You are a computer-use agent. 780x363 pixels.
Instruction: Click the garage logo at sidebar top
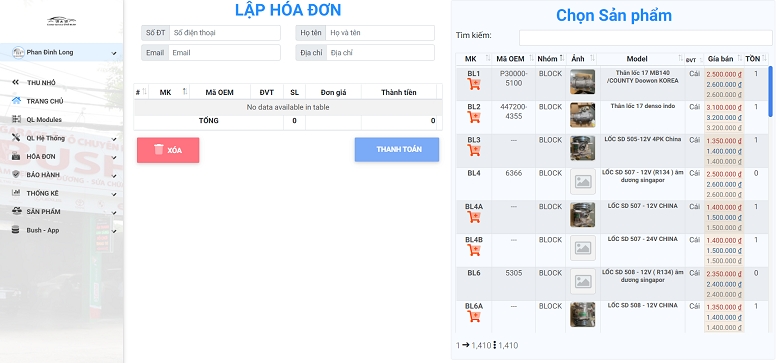(62, 21)
